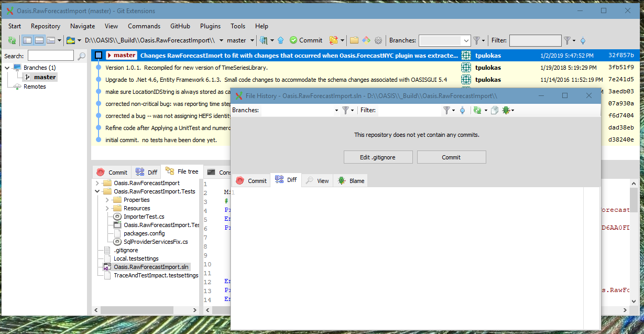Open the Commands menu
The width and height of the screenshot is (644, 334).
(144, 26)
